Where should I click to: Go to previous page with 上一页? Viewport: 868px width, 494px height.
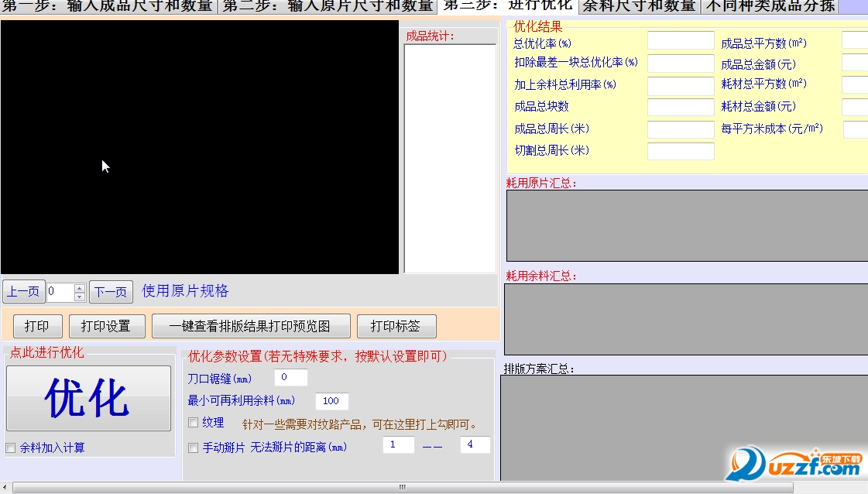(x=24, y=291)
